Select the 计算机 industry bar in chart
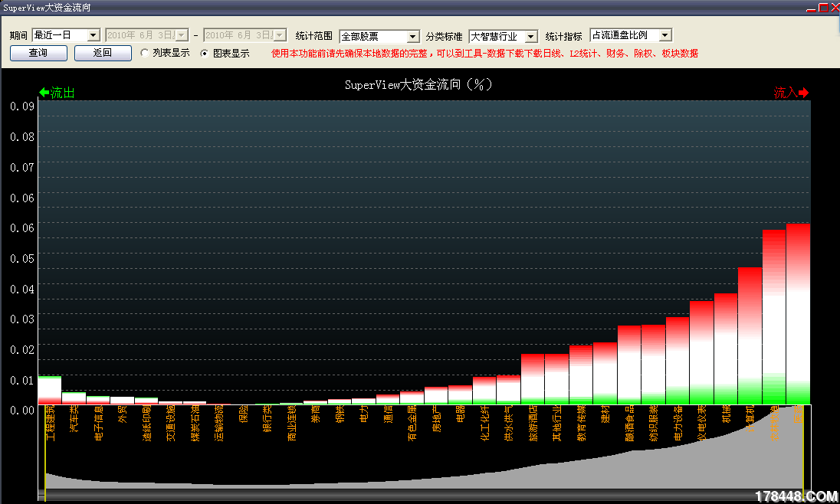 [x=750, y=335]
